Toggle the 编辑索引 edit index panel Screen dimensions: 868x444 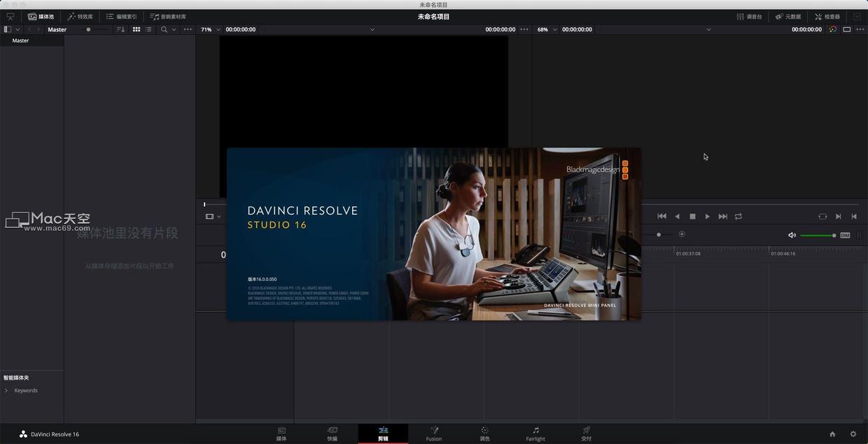coord(121,16)
